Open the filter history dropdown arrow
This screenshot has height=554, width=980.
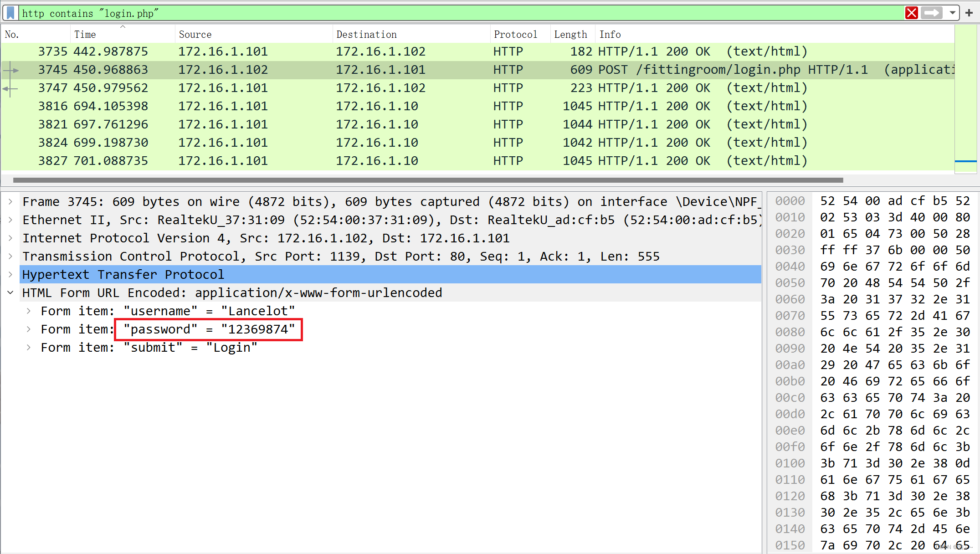[x=952, y=13]
